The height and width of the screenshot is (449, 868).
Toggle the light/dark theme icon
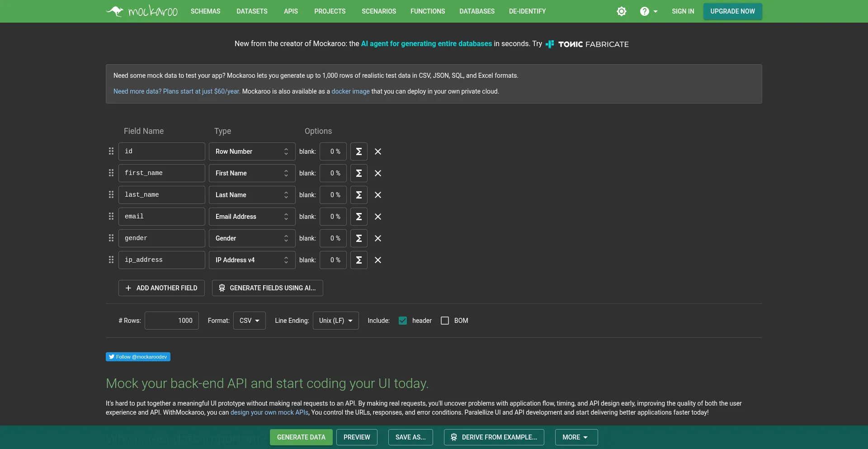tap(622, 11)
